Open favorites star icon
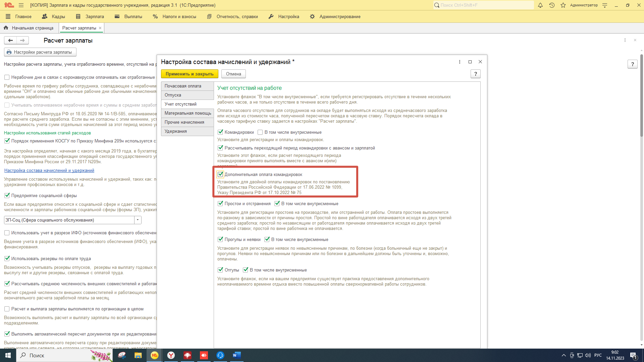 click(563, 5)
